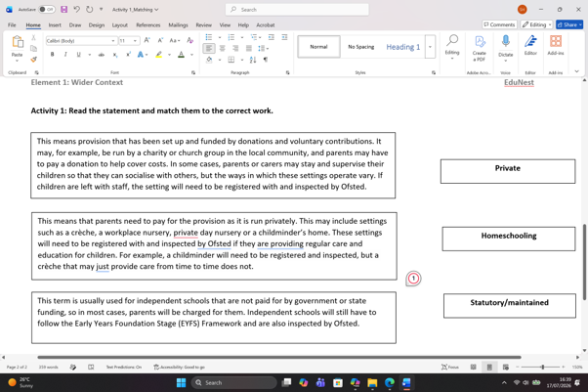This screenshot has width=588, height=392.
Task: Switch to the Design tab
Action: (x=97, y=25)
